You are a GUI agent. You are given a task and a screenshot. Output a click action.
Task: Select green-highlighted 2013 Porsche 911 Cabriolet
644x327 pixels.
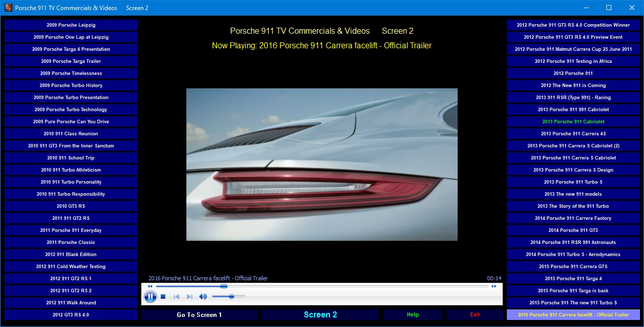point(573,122)
